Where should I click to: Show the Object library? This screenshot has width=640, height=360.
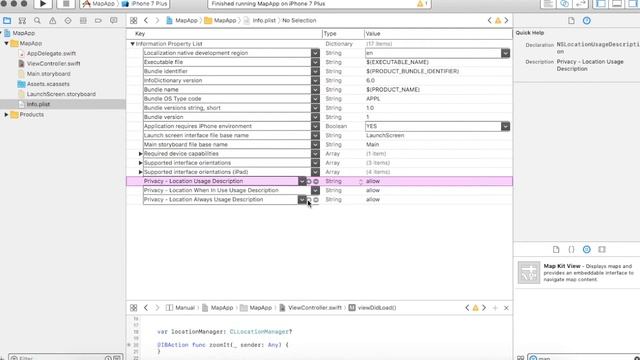point(587,249)
